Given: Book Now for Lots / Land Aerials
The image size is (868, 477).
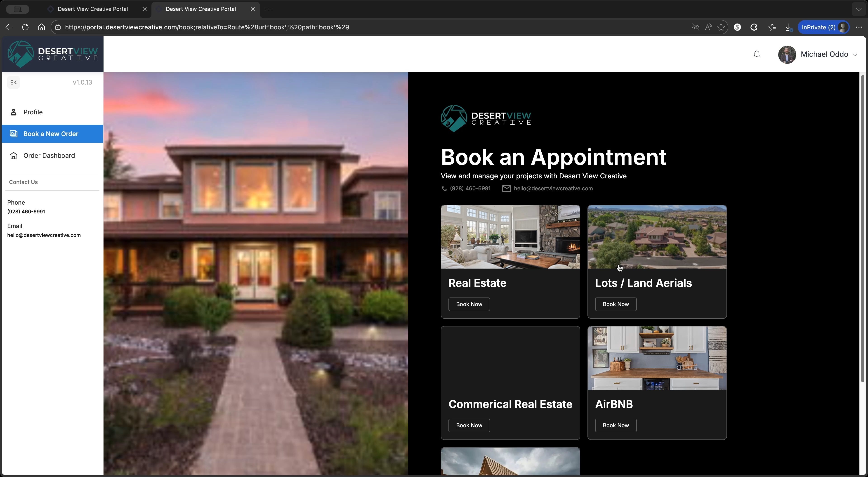Looking at the screenshot, I should (x=616, y=304).
